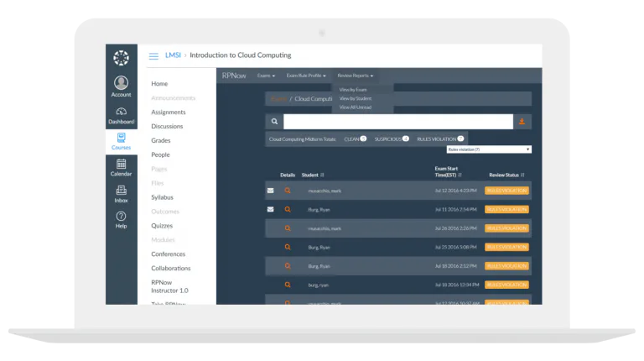The image size is (644, 361).
Task: Open the Rules violation (7) filter select
Action: [489, 149]
